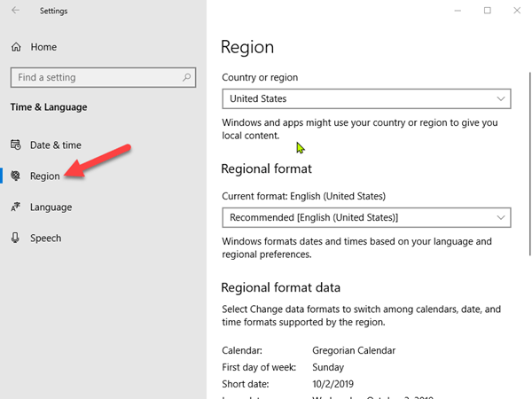
Task: Open the Speech text label
Action: [45, 238]
